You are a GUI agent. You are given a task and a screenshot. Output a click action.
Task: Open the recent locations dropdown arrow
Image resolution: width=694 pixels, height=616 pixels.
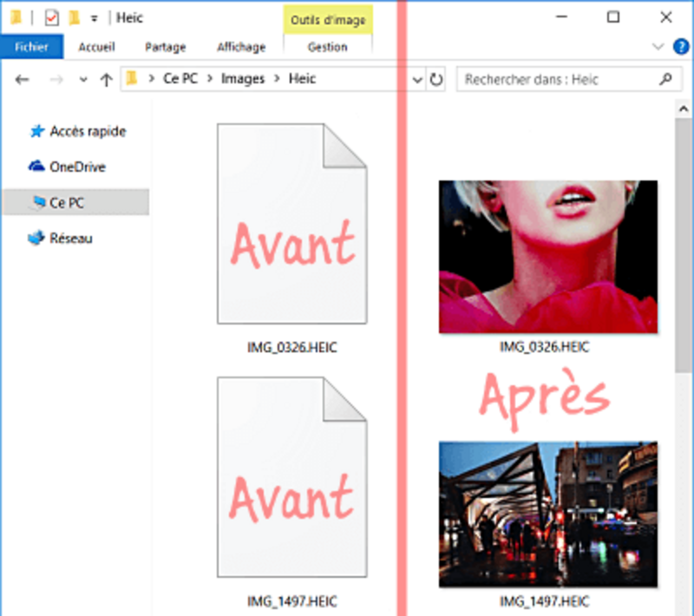point(82,80)
